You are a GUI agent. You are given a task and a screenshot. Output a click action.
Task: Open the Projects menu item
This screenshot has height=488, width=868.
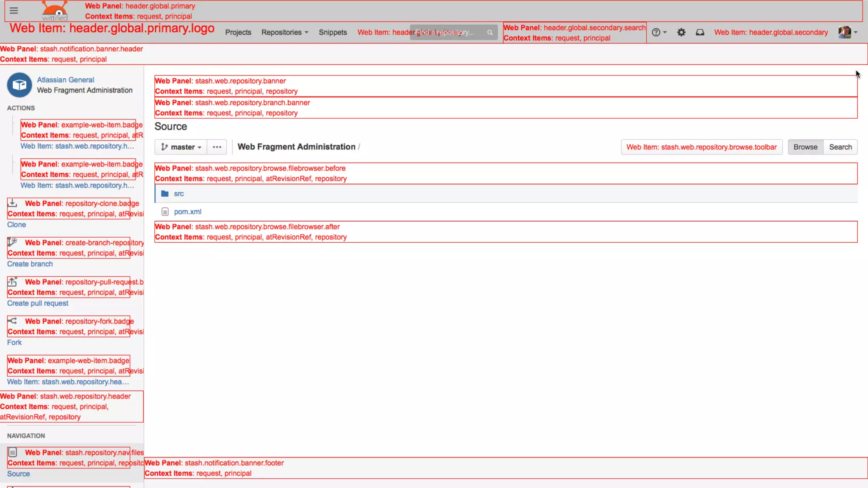click(238, 32)
